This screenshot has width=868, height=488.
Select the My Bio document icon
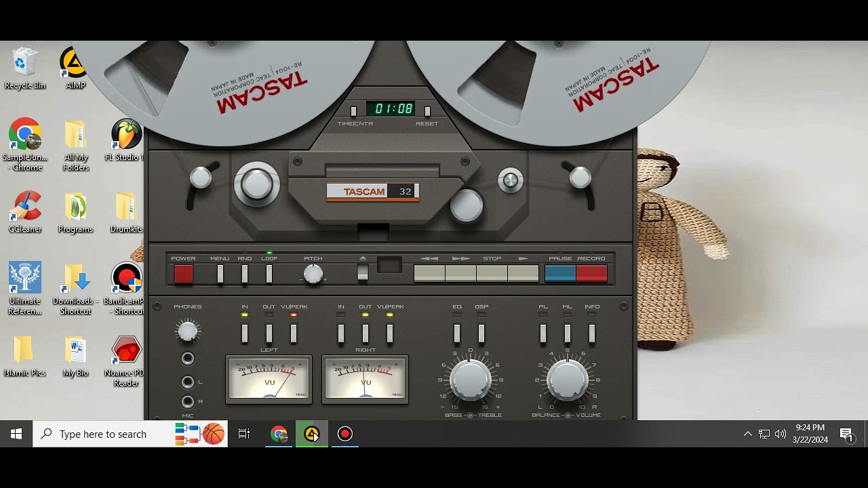(75, 356)
